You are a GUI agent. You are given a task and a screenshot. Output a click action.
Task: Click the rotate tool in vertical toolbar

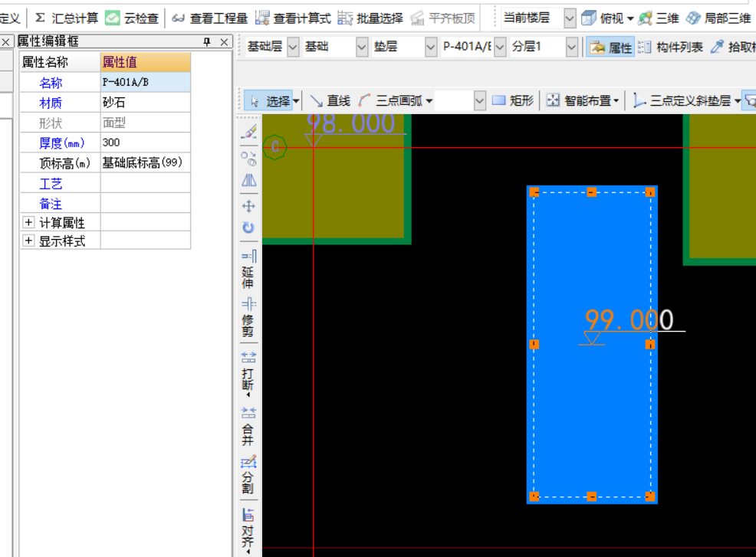click(x=248, y=228)
